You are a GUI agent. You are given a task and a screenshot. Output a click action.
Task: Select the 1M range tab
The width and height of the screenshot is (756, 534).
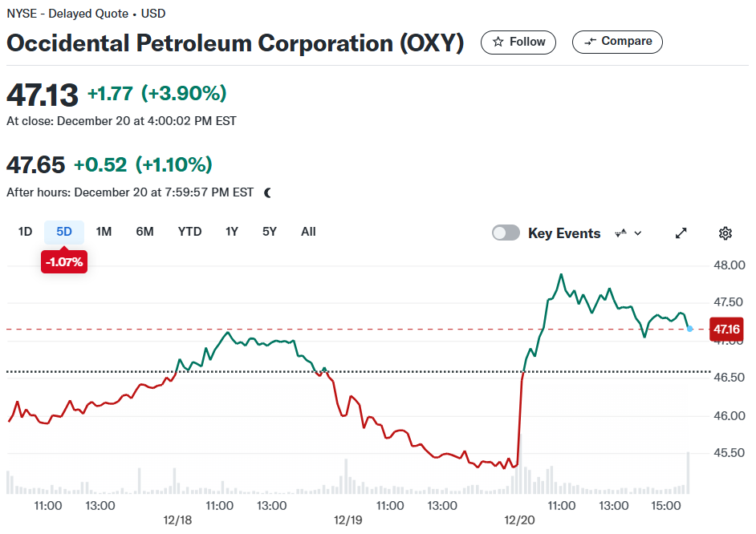104,232
